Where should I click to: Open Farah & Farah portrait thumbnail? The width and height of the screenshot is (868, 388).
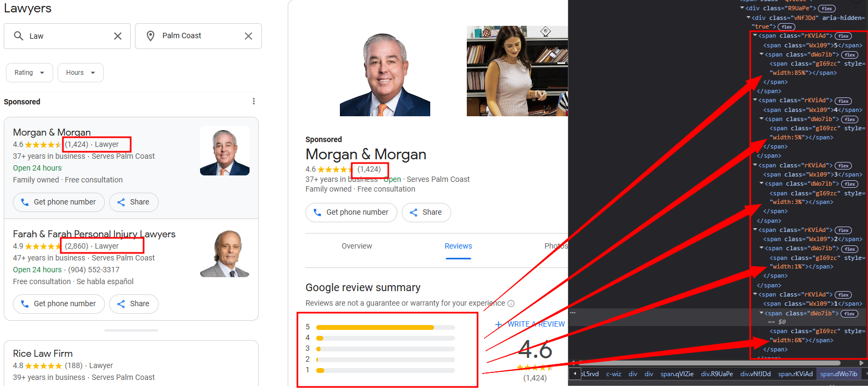click(225, 252)
